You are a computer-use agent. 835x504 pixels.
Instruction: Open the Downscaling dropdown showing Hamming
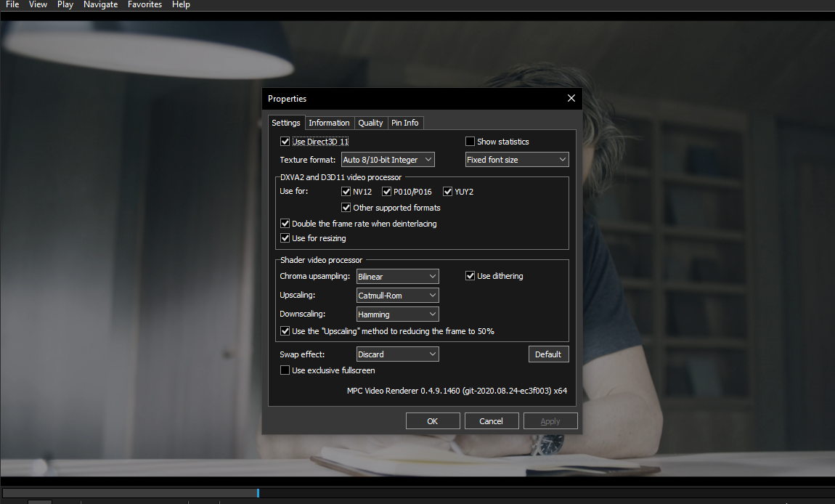[x=433, y=314]
